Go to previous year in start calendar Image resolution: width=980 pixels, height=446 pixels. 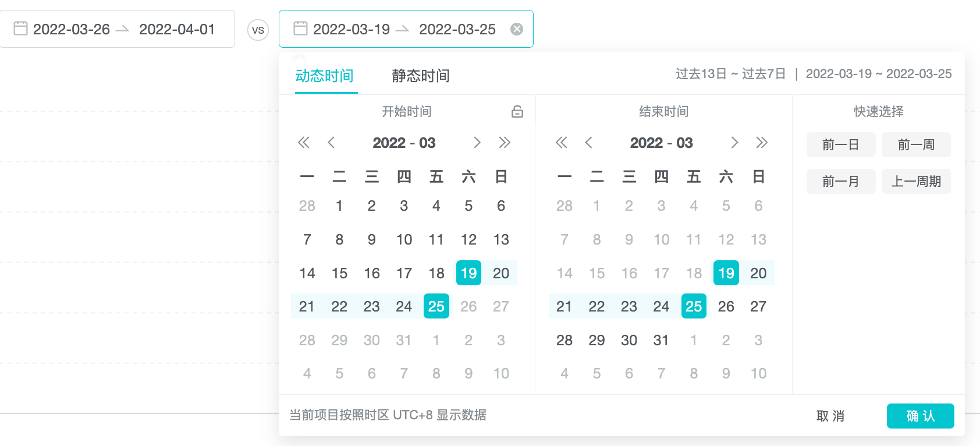point(303,143)
